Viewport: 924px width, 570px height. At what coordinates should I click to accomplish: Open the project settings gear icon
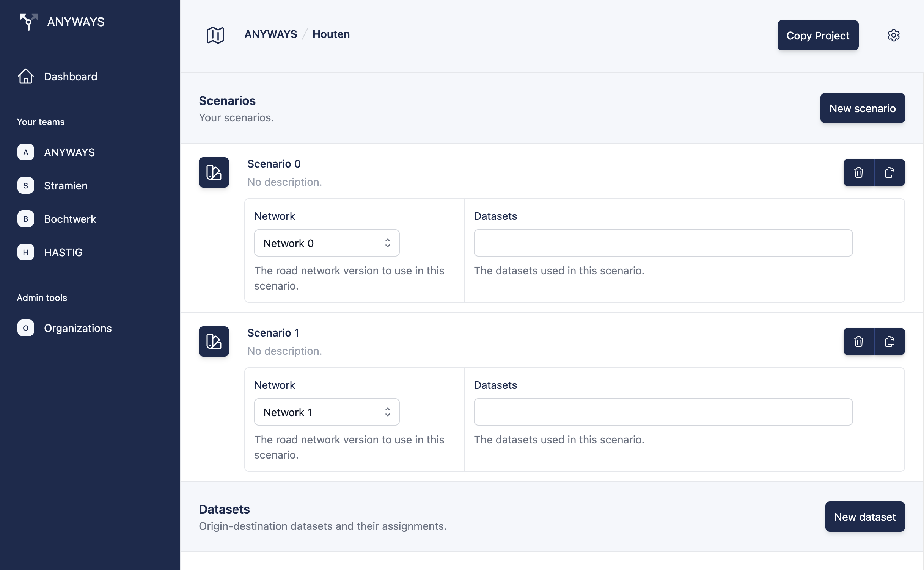[x=893, y=35]
